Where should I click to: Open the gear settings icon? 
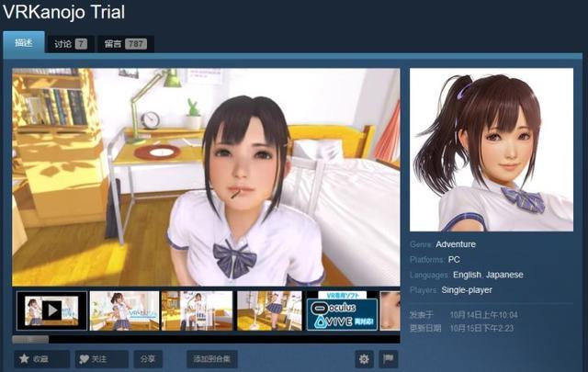point(364,359)
